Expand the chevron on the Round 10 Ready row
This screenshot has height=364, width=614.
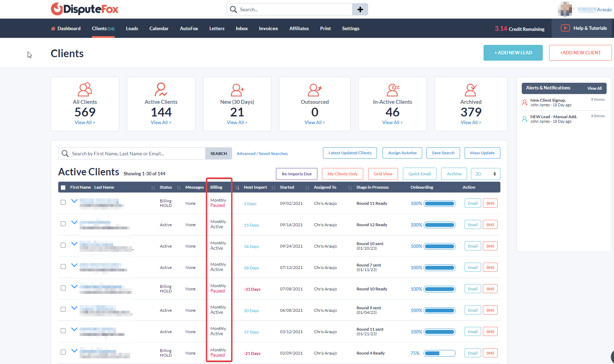click(74, 287)
